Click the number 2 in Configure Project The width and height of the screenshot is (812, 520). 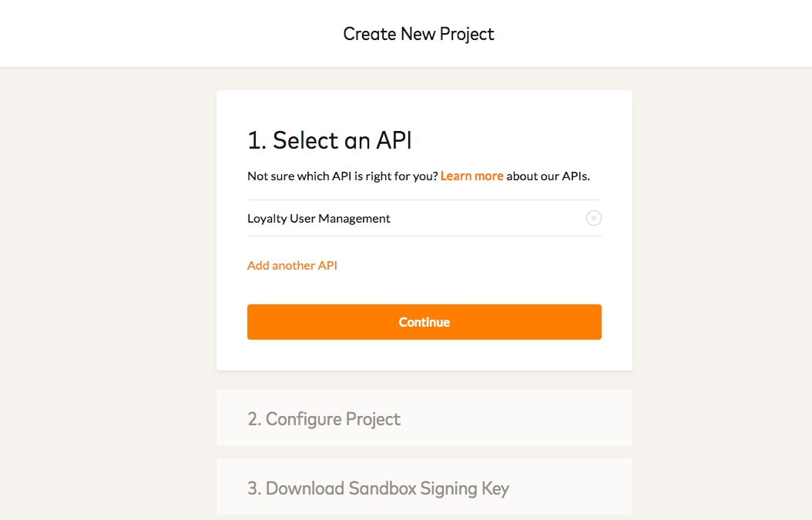[253, 419]
